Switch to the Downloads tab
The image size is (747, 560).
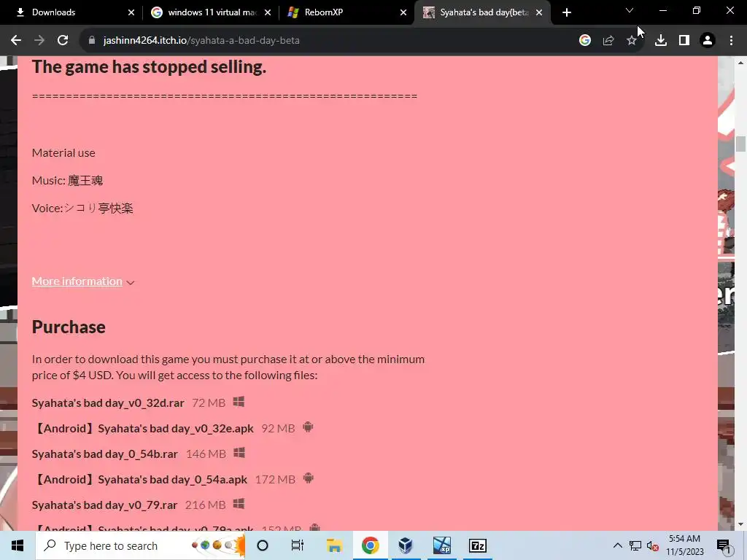[71, 12]
